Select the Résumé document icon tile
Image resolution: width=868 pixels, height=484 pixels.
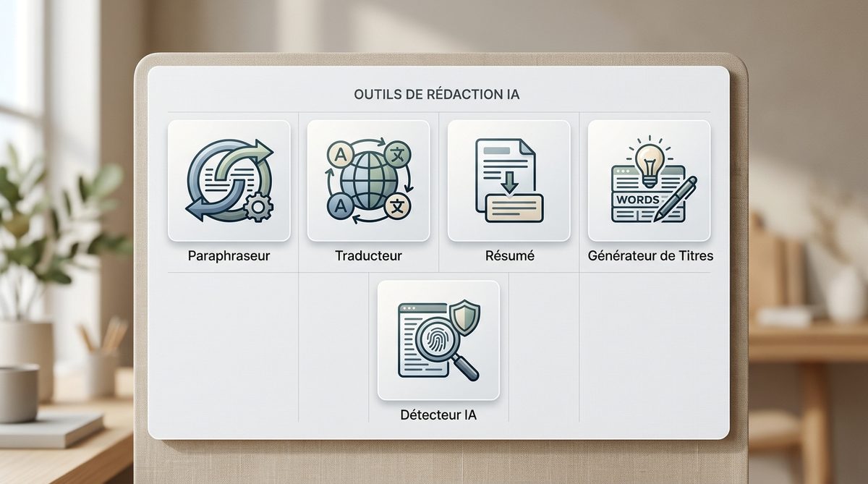(509, 180)
